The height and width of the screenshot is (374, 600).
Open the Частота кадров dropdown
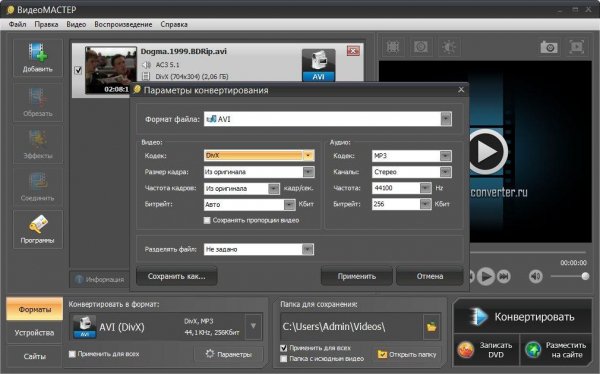[x=274, y=188]
